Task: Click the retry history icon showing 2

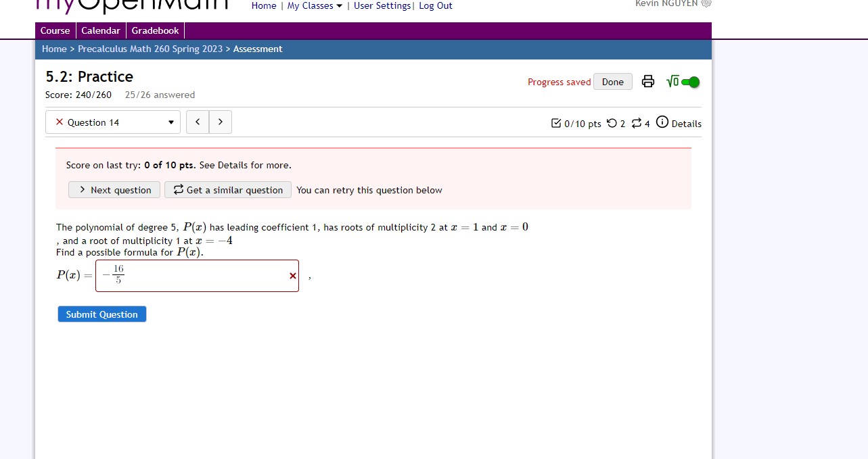Action: pyautogui.click(x=614, y=124)
